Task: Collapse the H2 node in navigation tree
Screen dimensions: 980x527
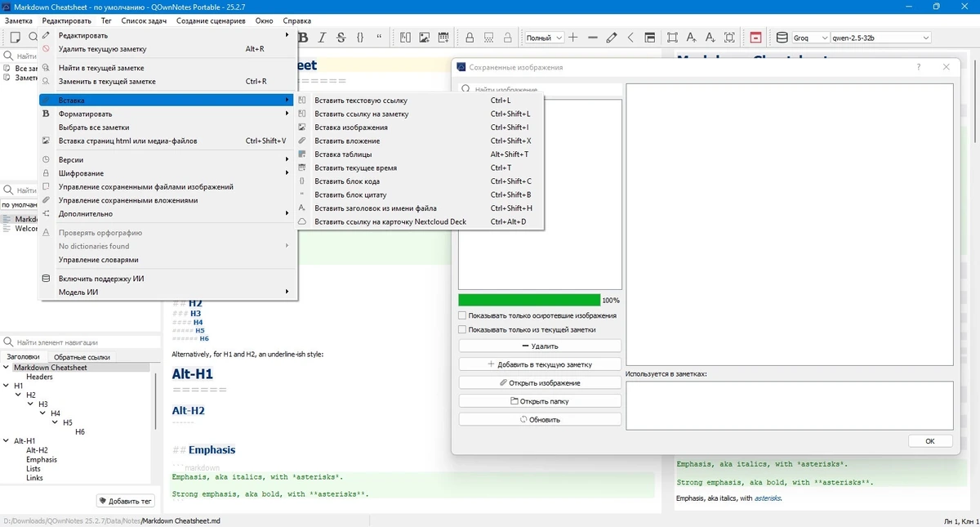Action: pos(19,395)
